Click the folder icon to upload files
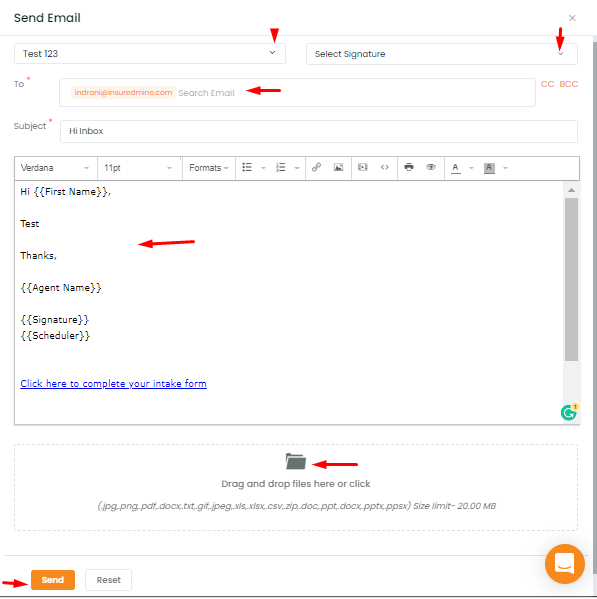The height and width of the screenshot is (599, 597). coord(296,461)
